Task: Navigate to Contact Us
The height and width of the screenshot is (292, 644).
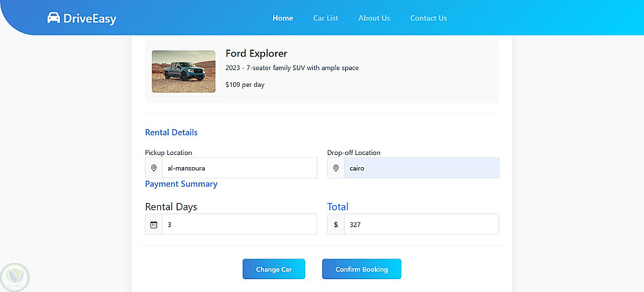Action: coord(428,18)
